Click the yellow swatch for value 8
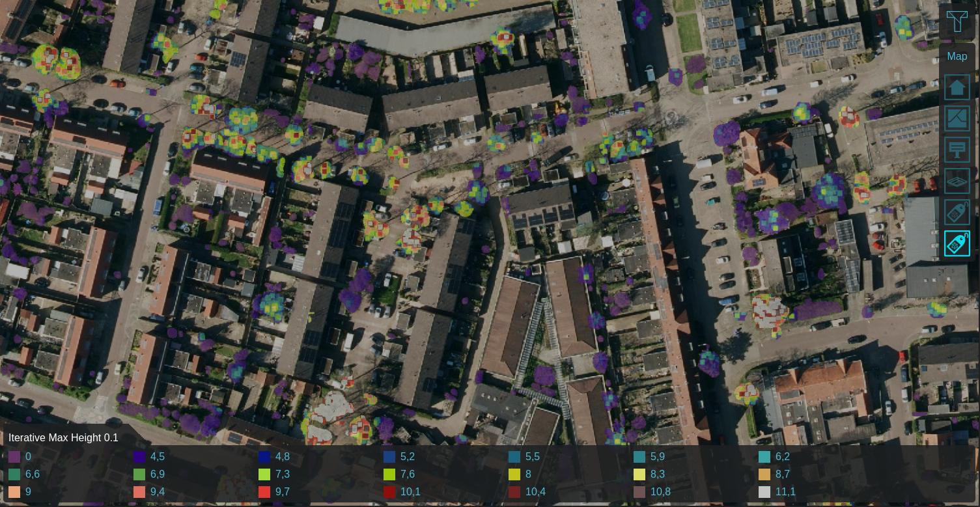 click(514, 474)
